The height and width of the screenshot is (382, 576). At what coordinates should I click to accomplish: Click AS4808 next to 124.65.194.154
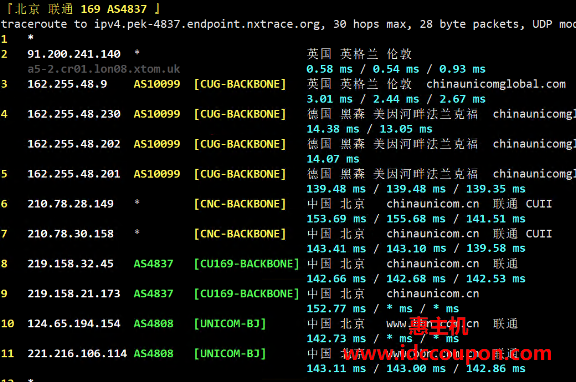[x=153, y=324]
